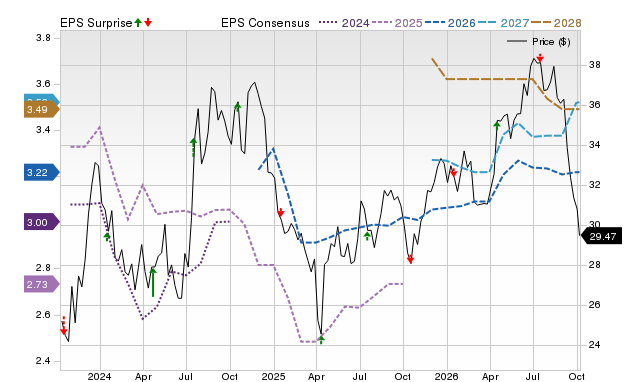
Task: Click the 26 label on the price axis
Action: (x=594, y=305)
